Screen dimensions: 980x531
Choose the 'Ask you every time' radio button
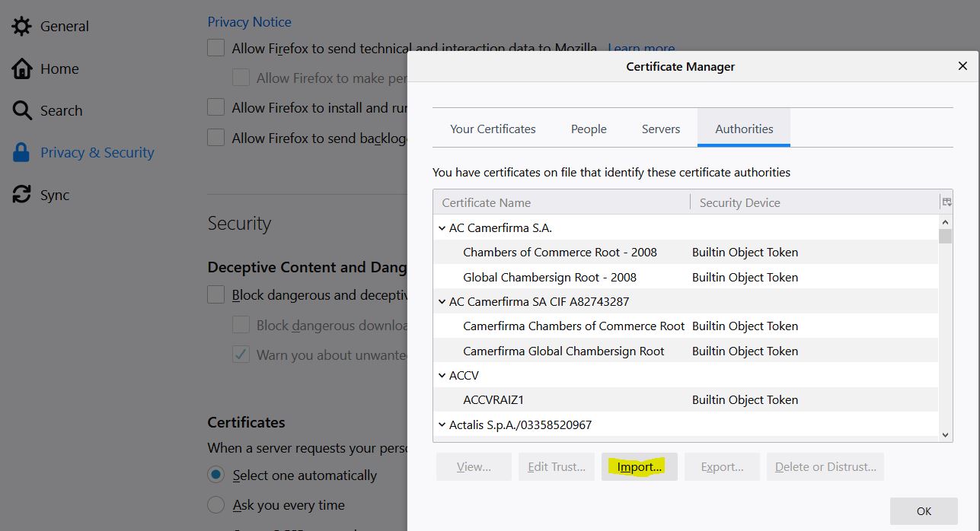coord(216,505)
